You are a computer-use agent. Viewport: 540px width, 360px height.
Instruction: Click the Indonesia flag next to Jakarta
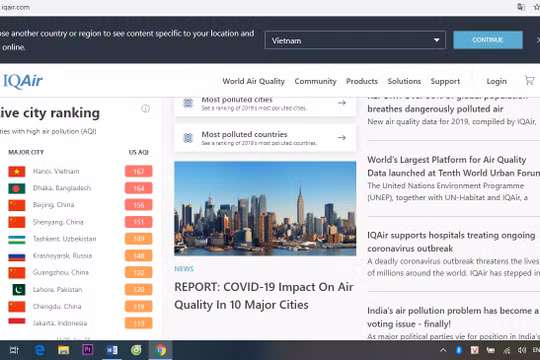(17, 321)
